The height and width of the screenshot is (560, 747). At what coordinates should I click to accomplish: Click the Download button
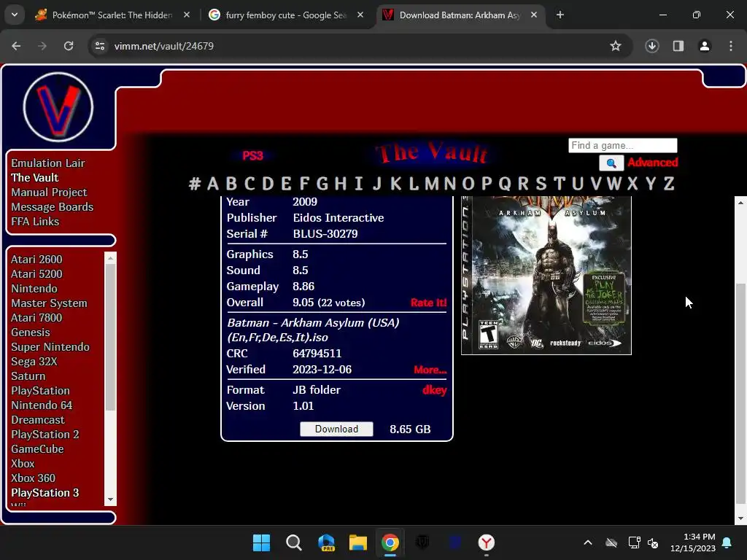tap(336, 429)
